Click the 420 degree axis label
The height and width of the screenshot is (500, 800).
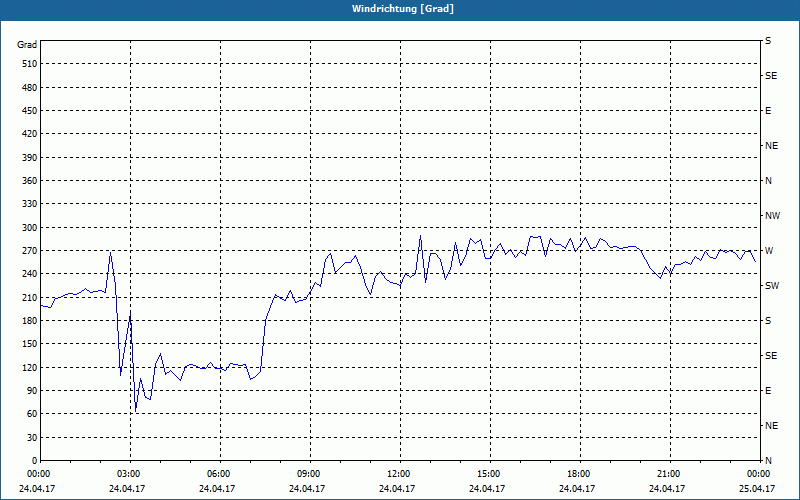[x=30, y=134]
